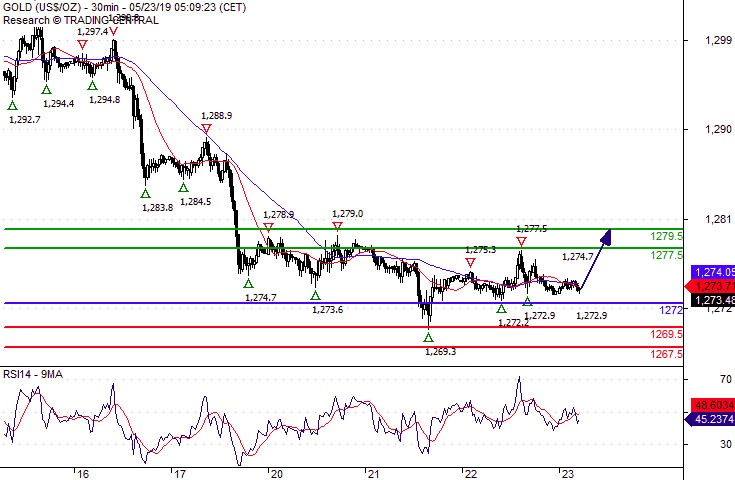This screenshot has height=480, width=735.
Task: Click the red triangle under the 1,288.9 label
Action: pos(206,128)
